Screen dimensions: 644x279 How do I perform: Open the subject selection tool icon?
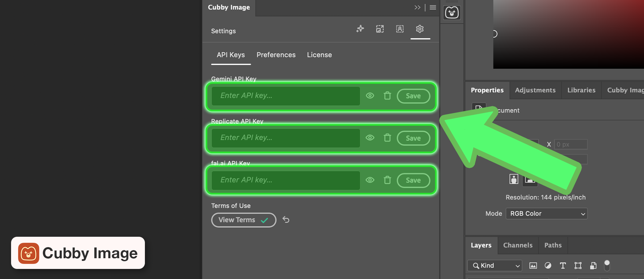[x=400, y=29]
